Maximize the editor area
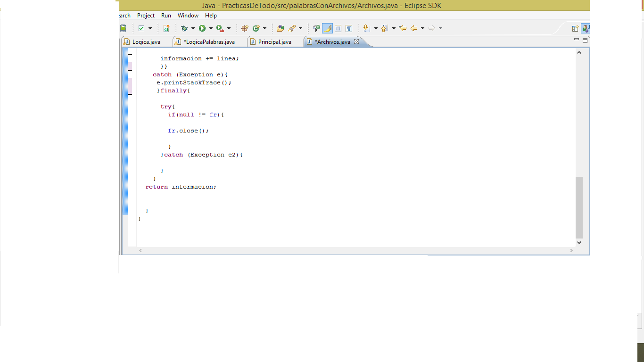This screenshot has height=362, width=644. (585, 41)
